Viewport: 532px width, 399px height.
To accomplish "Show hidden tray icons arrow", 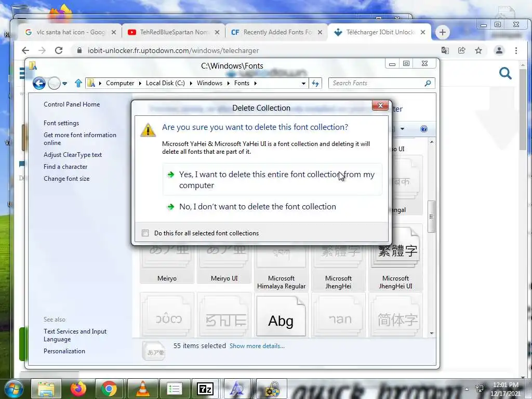I will pyautogui.click(x=467, y=389).
